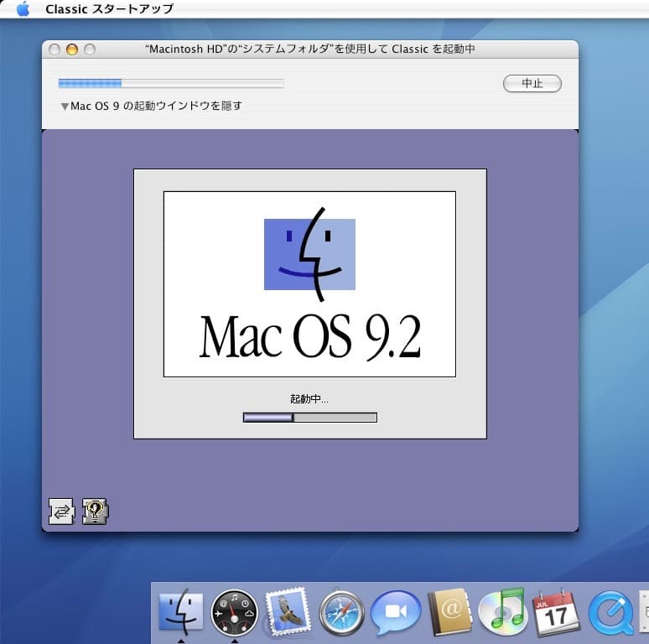
Task: Click the double-arrow extension icon in Classic window
Action: point(62,512)
